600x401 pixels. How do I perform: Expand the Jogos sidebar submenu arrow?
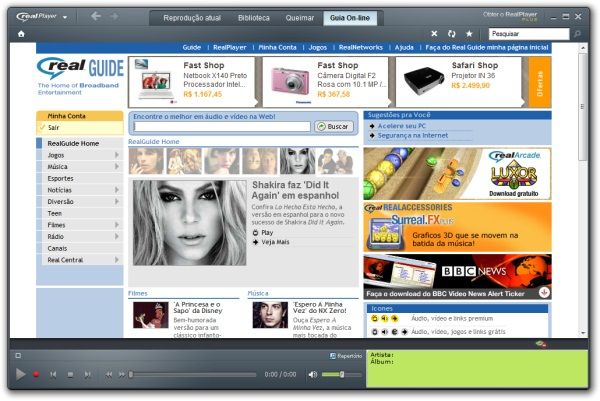(x=117, y=155)
